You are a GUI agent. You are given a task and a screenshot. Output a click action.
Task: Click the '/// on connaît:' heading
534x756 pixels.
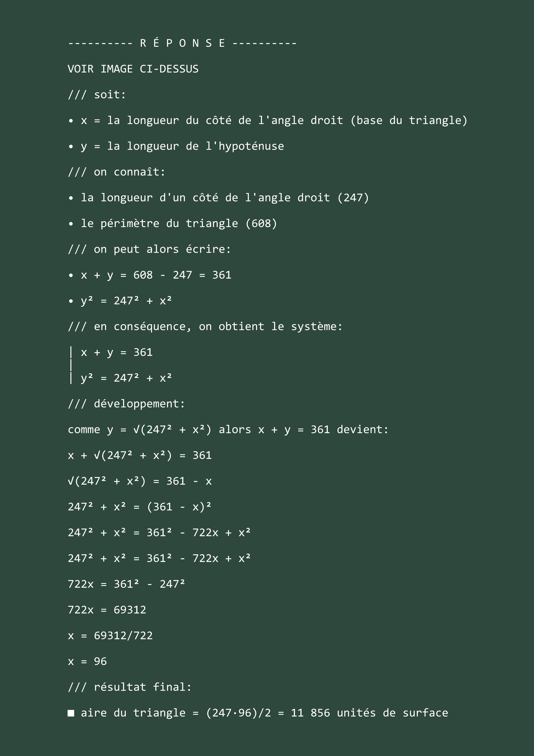116,172
